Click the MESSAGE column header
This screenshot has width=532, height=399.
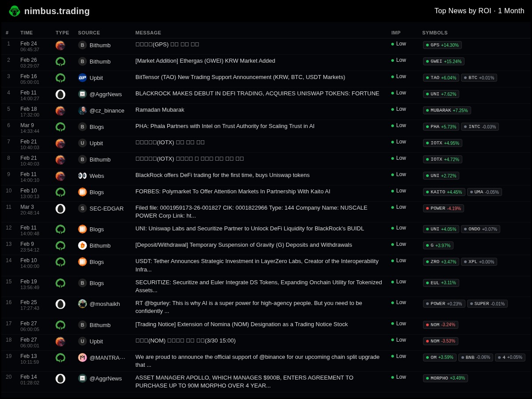(x=148, y=33)
